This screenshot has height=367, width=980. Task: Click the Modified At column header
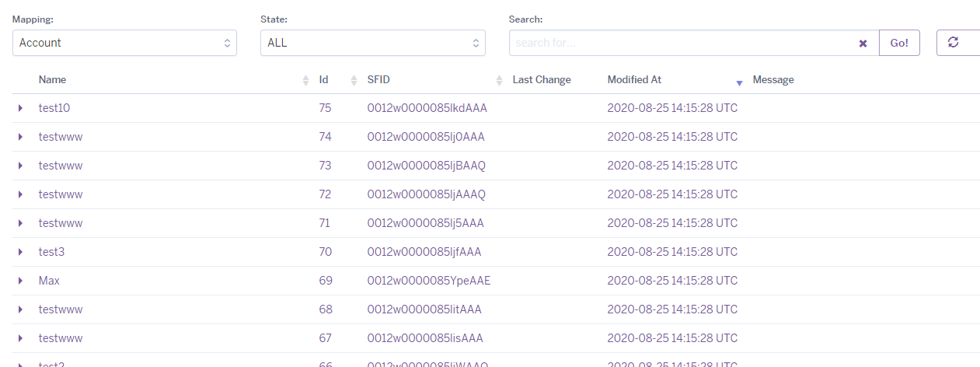pos(634,80)
